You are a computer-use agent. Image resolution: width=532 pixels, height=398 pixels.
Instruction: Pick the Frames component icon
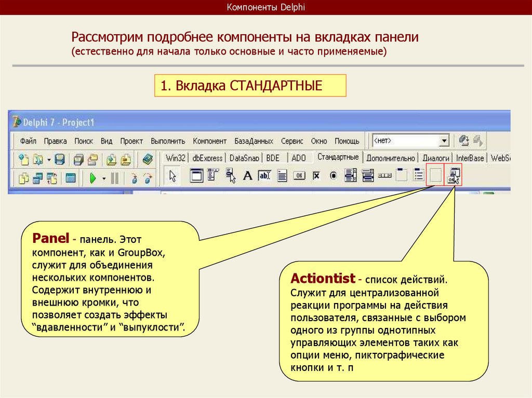196,175
